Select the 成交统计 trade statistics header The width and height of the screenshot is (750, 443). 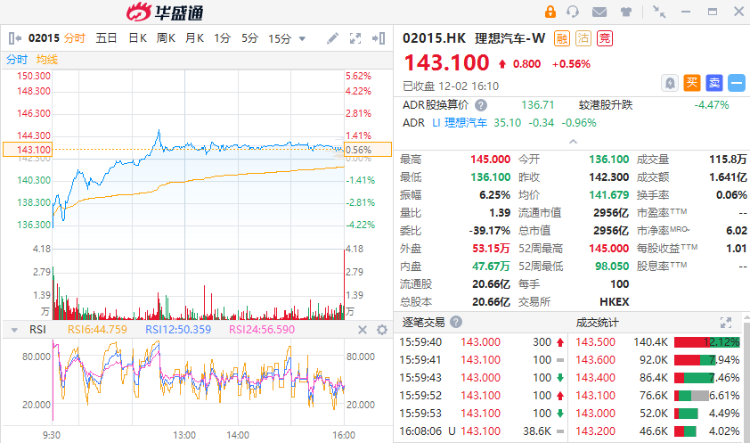click(x=596, y=322)
